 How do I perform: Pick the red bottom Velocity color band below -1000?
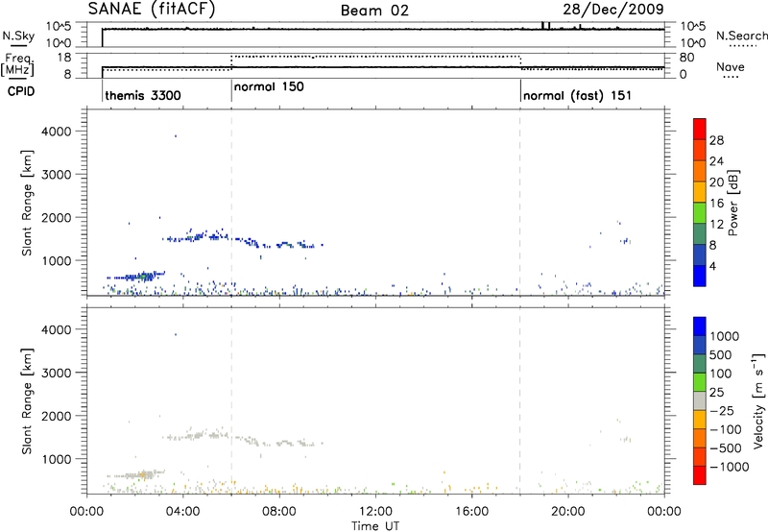click(x=700, y=474)
